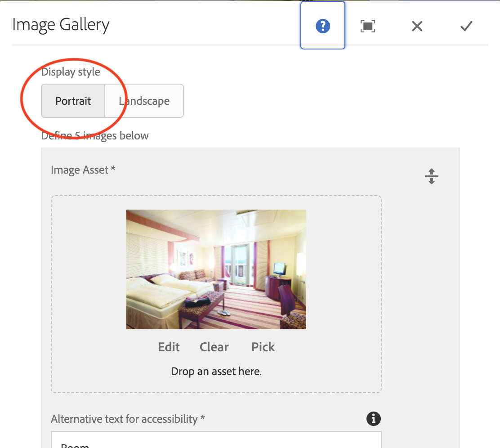
Task: Click the reorder handle on the Image Asset item
Action: (x=431, y=176)
